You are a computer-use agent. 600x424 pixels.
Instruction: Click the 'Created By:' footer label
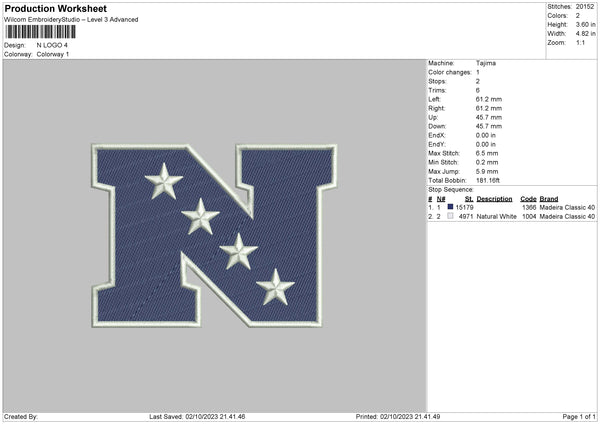pyautogui.click(x=21, y=417)
